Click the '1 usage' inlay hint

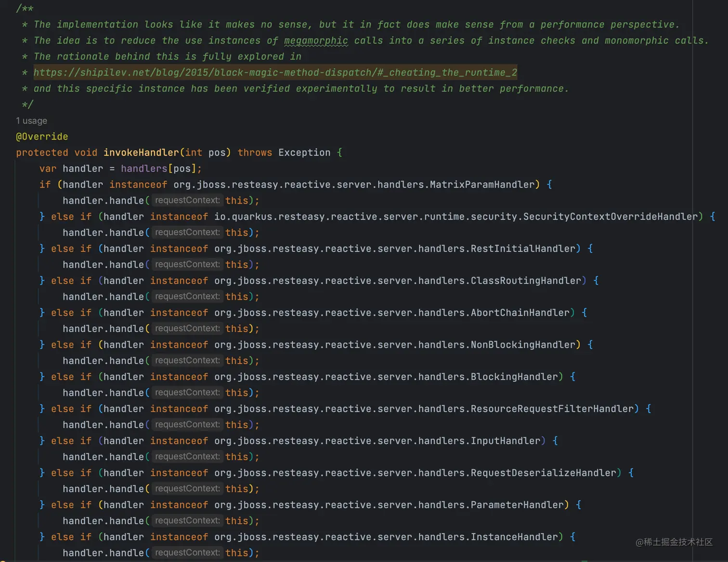[31, 121]
